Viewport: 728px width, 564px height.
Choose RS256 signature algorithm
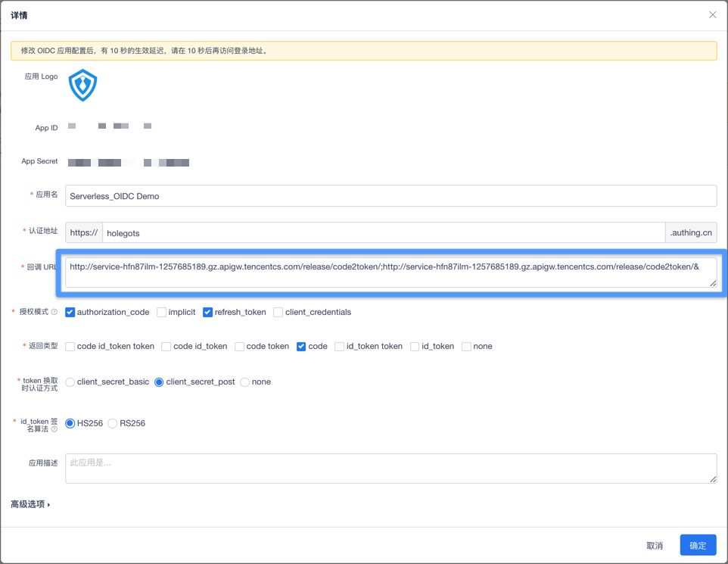pyautogui.click(x=113, y=423)
